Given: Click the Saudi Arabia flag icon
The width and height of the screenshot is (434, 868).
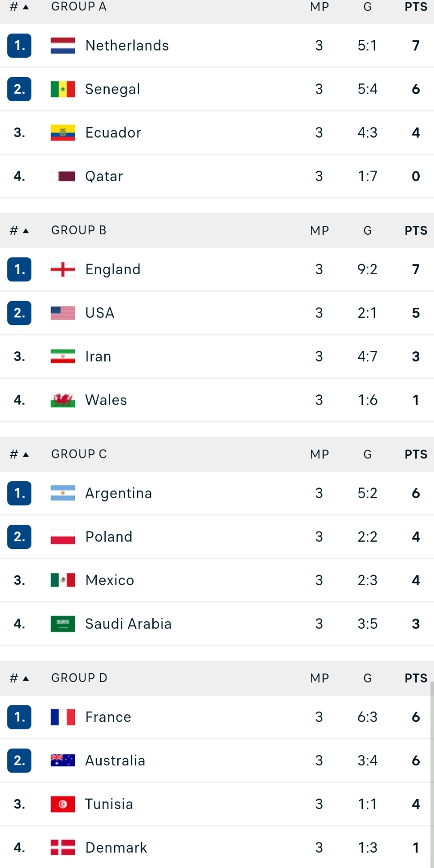Looking at the screenshot, I should [x=63, y=624].
